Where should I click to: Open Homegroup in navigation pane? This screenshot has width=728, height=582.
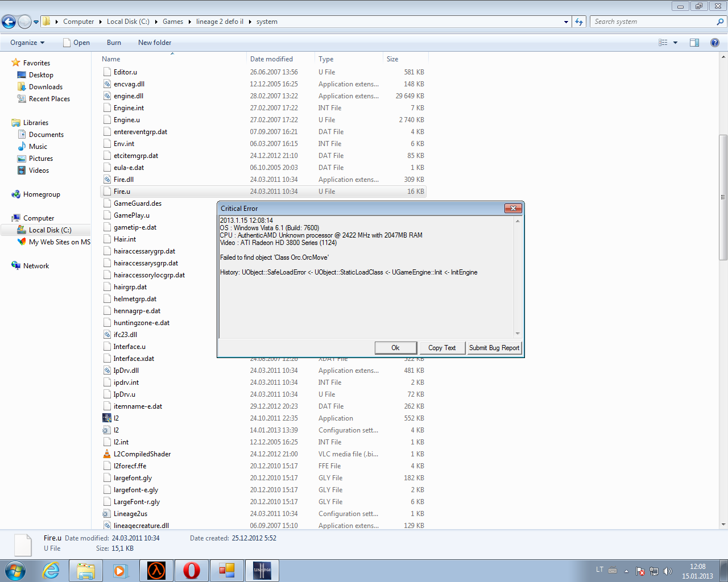pos(42,194)
